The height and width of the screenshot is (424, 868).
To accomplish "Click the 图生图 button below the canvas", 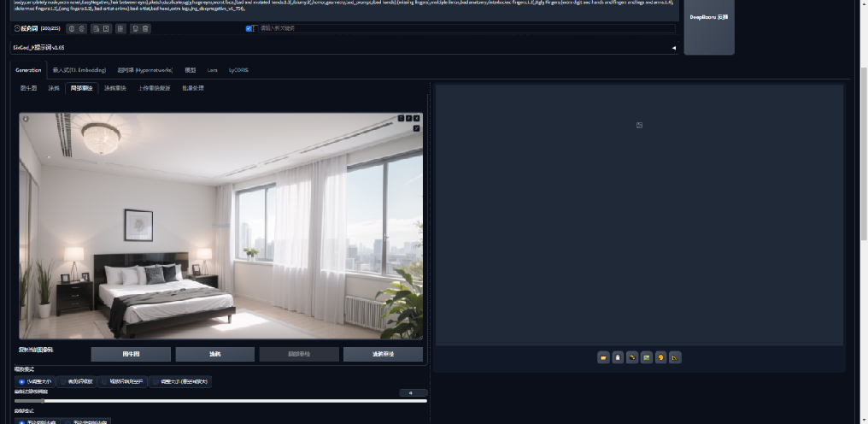I will pos(131,354).
